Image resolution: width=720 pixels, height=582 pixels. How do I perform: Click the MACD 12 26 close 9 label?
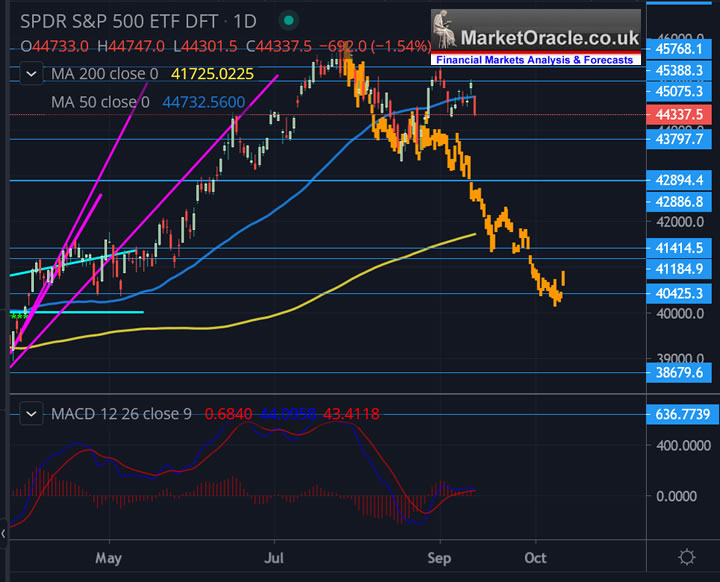click(x=121, y=414)
